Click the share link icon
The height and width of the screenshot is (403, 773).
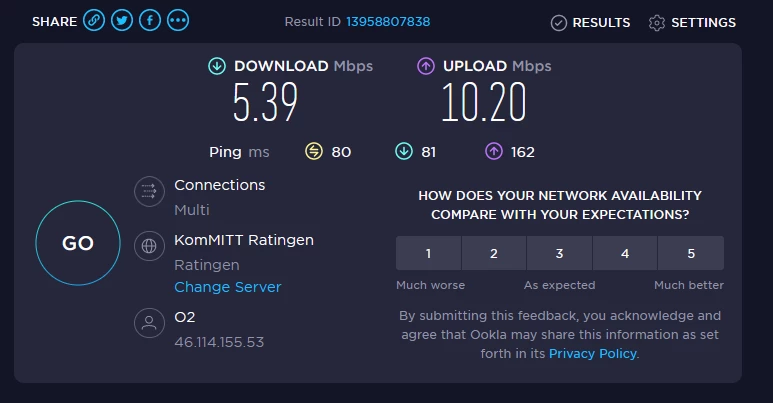click(x=94, y=20)
